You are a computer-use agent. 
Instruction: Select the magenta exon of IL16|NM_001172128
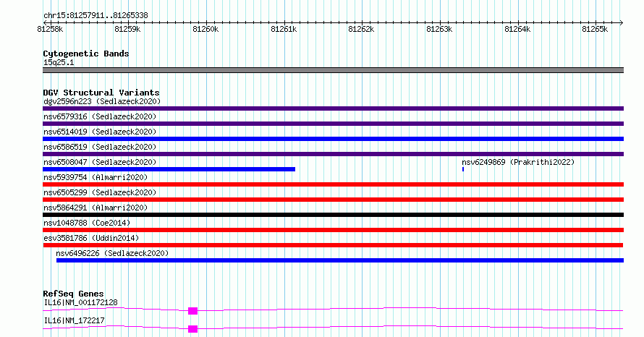(x=192, y=311)
